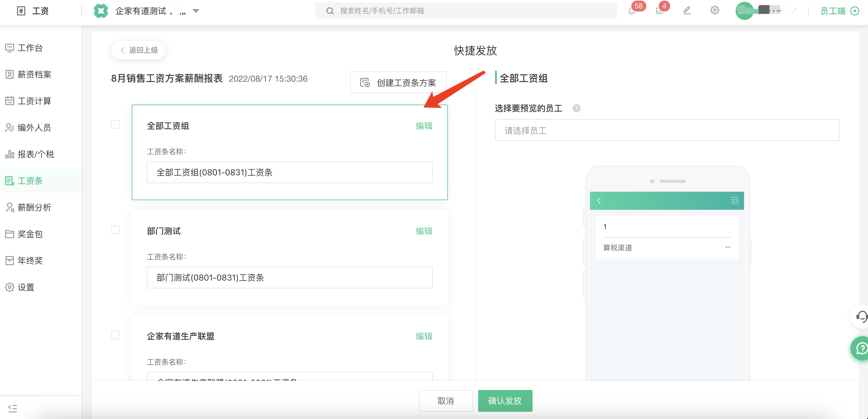Go to 工资计算 sidebar item

click(40, 101)
